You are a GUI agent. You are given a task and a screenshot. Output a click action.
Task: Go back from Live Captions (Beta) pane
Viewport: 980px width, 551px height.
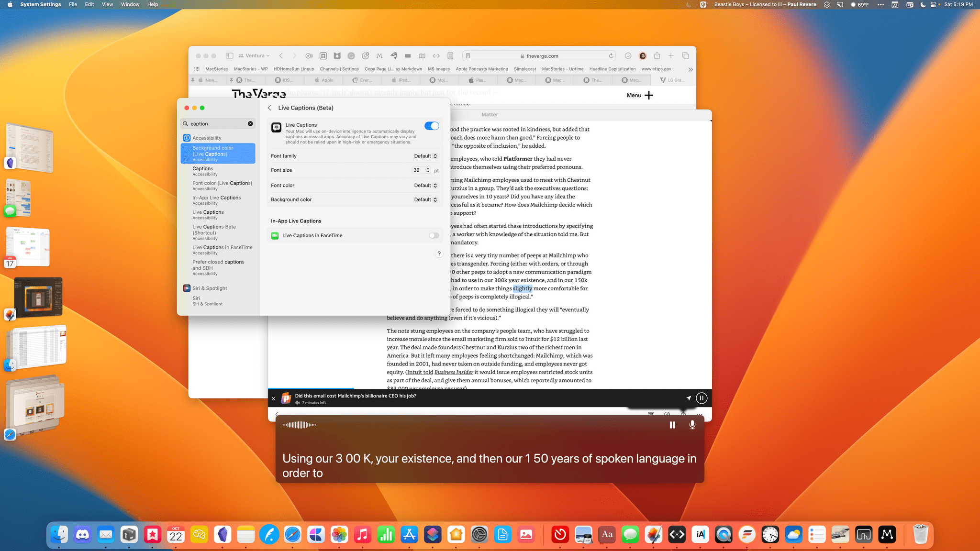point(269,108)
